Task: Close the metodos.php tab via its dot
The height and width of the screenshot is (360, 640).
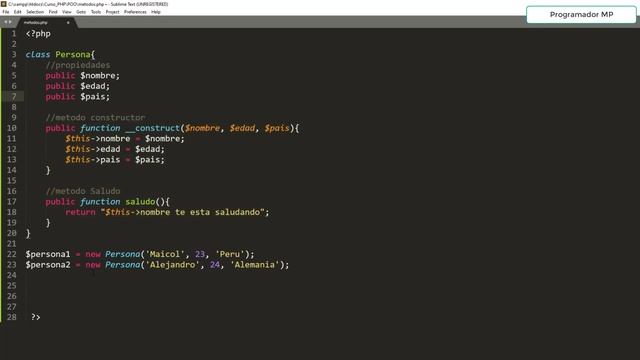Action: coord(68,22)
